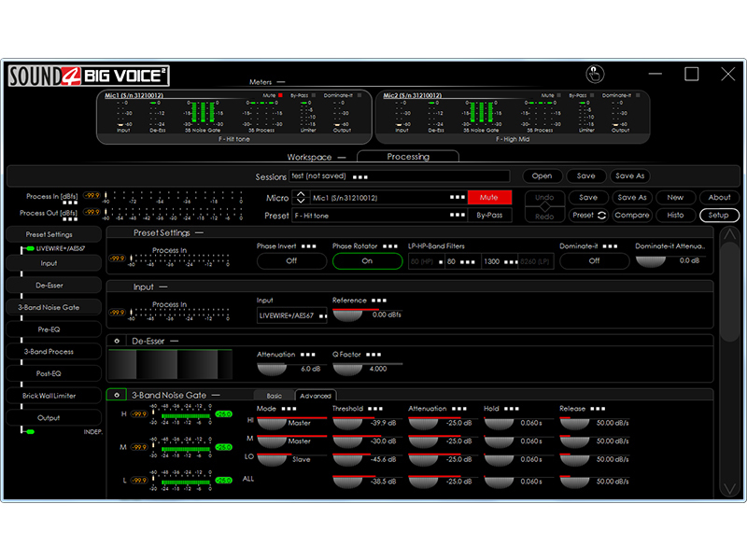This screenshot has height=560, width=747.
Task: Toggle the 3-Band Noise Gate power icon
Action: [x=117, y=395]
